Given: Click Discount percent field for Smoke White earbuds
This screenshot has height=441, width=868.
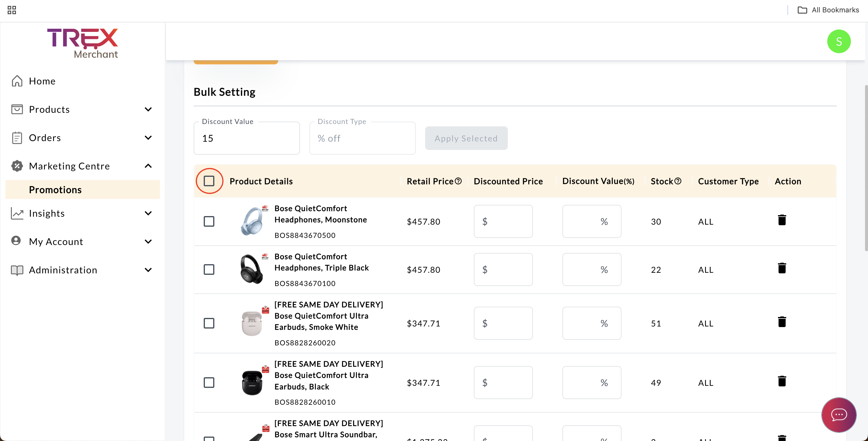Looking at the screenshot, I should pos(592,323).
